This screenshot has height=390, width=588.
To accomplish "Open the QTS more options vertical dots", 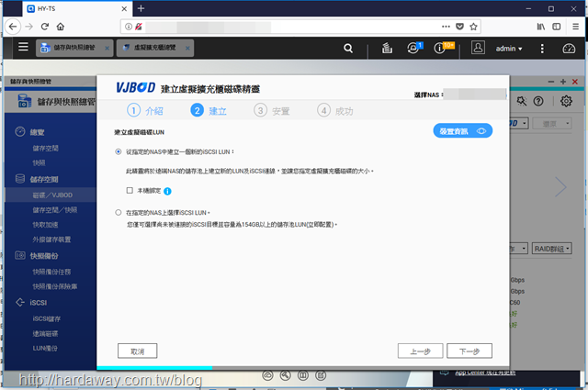I will point(542,49).
